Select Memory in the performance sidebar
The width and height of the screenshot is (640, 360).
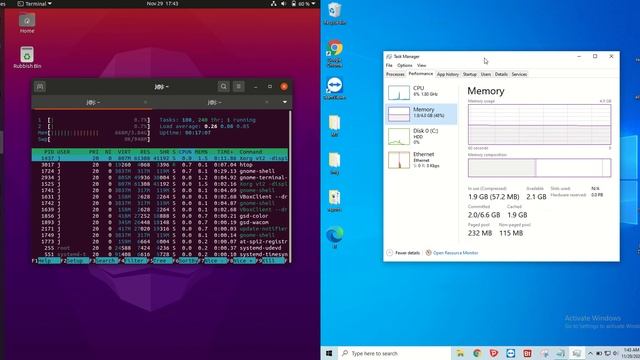click(x=421, y=113)
